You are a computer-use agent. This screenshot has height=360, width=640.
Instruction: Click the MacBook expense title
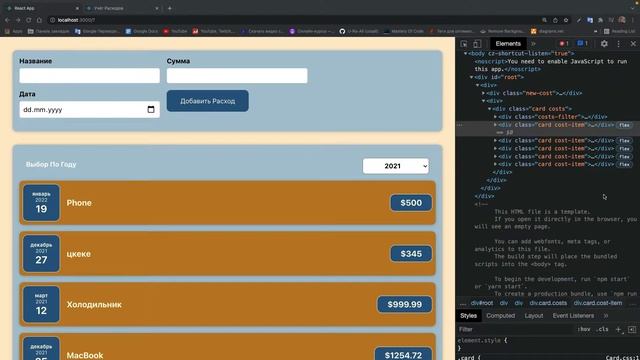point(85,355)
